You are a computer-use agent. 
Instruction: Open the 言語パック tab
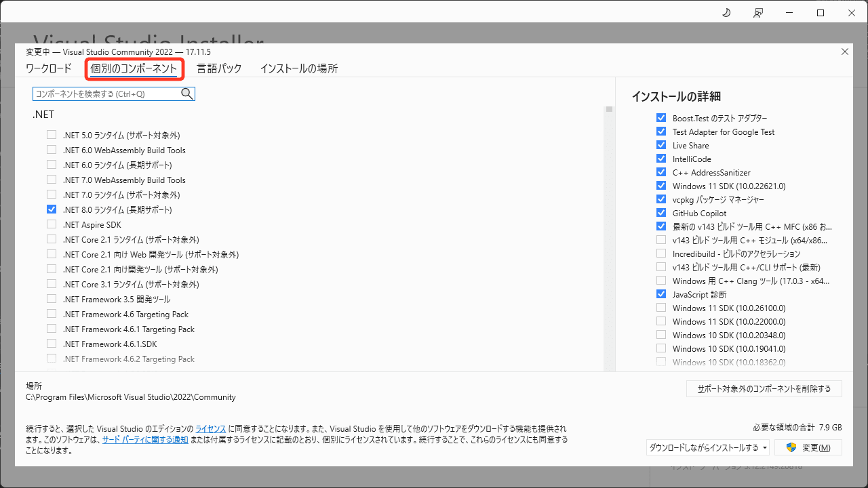coord(219,68)
